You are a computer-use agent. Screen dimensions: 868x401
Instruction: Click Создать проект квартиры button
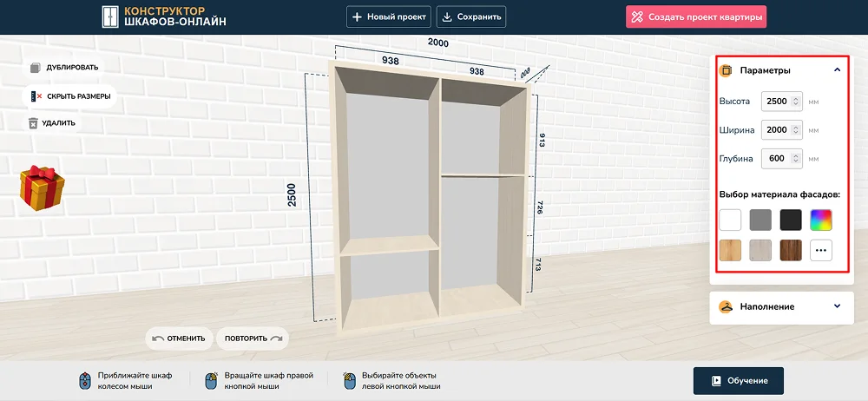pyautogui.click(x=696, y=16)
